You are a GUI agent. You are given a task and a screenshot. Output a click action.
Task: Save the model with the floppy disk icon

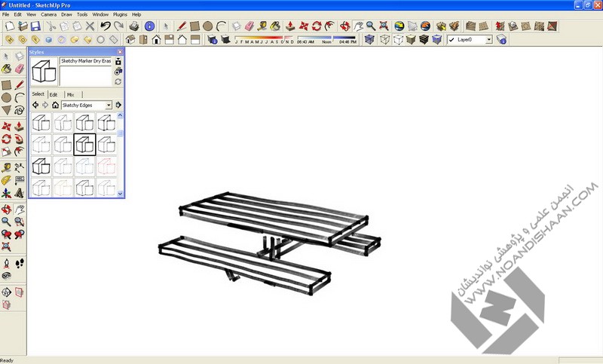pos(35,26)
